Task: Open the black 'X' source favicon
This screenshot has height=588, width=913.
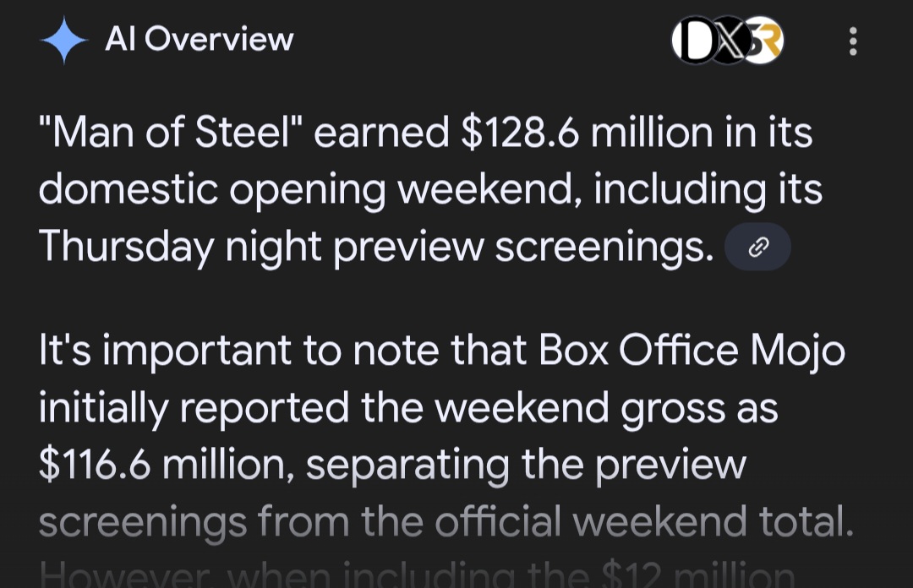Action: pos(729,41)
